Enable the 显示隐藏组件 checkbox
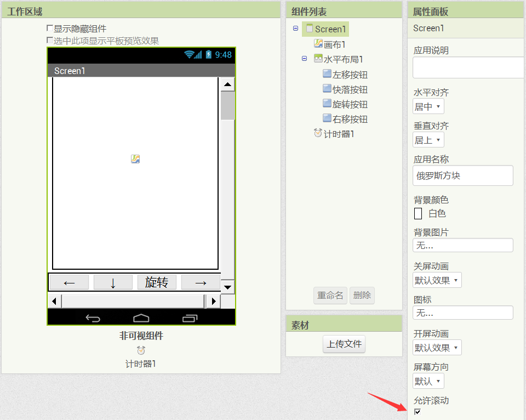Screen dimensions: 526x420 [50, 29]
